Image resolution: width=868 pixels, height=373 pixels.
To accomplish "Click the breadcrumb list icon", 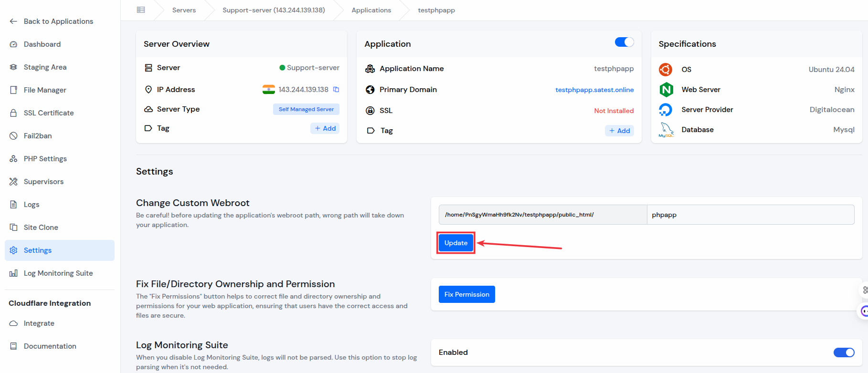I will (x=141, y=10).
